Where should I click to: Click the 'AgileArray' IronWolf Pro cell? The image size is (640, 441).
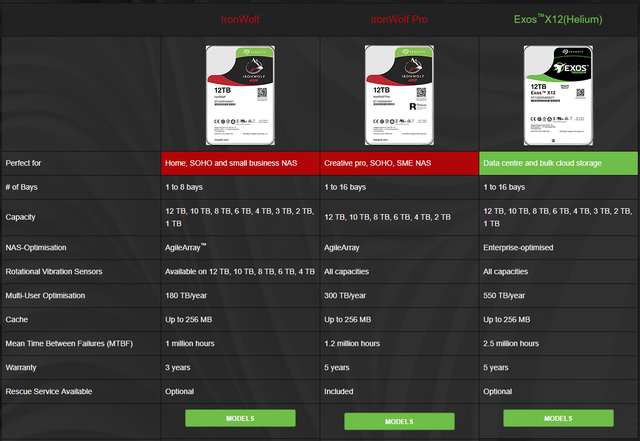399,247
